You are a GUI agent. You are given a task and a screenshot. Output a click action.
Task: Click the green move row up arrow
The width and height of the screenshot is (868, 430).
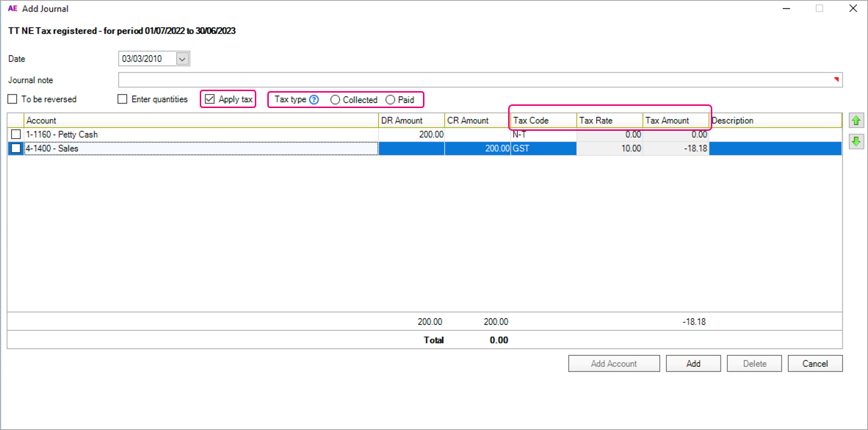click(x=856, y=120)
